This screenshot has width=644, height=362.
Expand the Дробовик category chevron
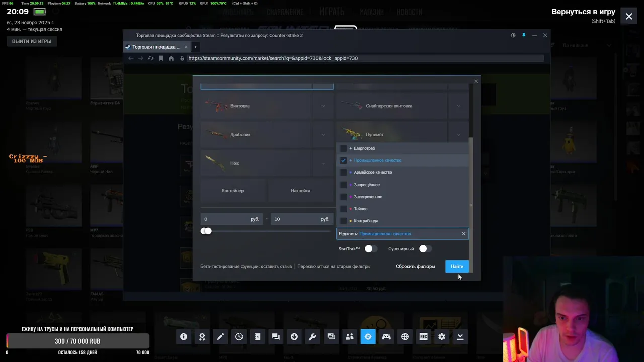coord(323,135)
